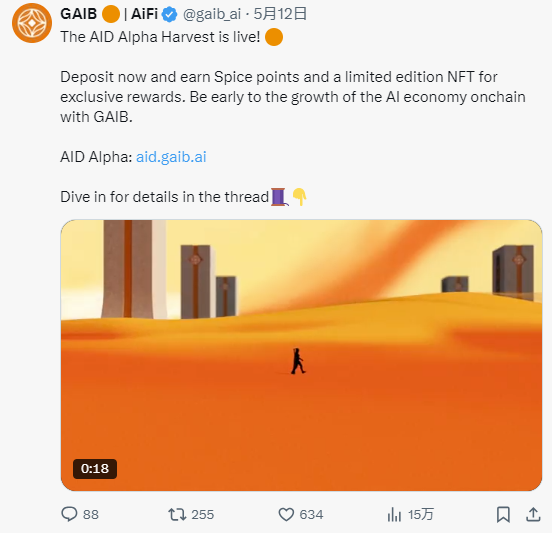552x533 pixels.
Task: Click the blue verified checkmark badge
Action: (x=169, y=14)
